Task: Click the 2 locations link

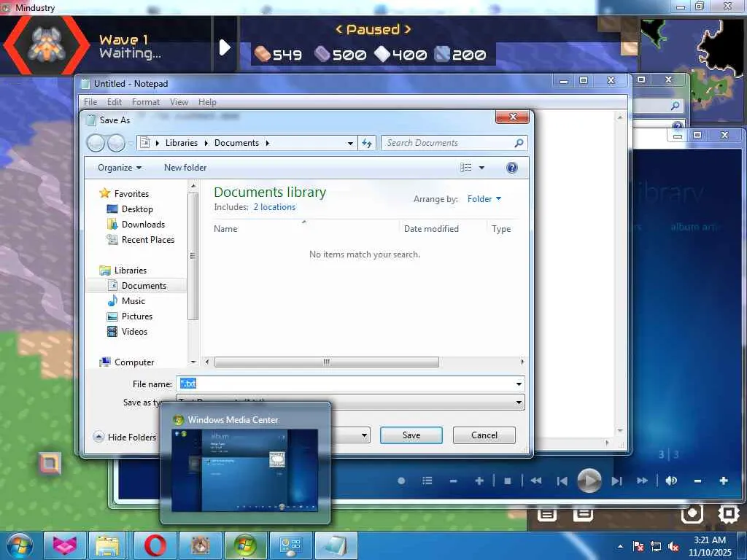Action: 274,207
